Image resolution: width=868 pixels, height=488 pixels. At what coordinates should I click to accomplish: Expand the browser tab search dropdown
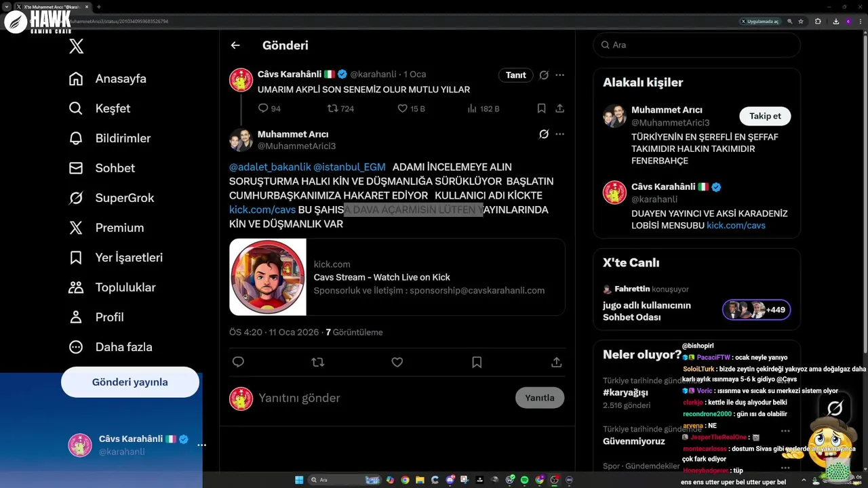pyautogui.click(x=6, y=7)
